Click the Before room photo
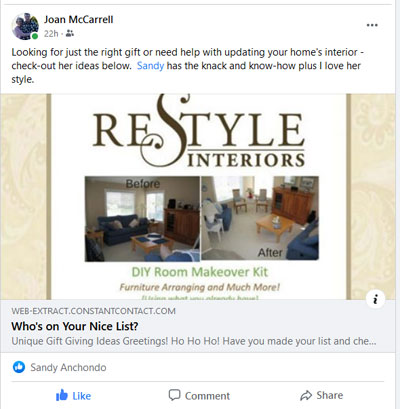The image size is (400, 409). [142, 218]
